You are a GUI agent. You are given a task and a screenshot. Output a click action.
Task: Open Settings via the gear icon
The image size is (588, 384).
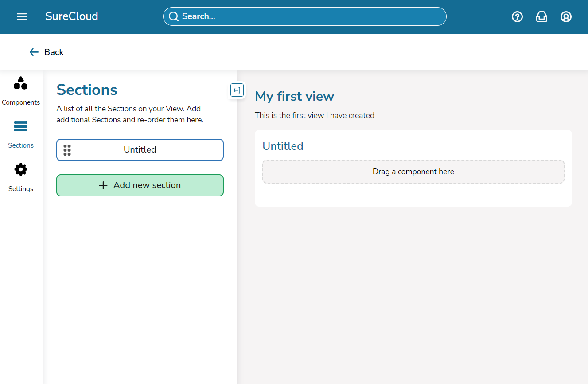[x=21, y=169]
